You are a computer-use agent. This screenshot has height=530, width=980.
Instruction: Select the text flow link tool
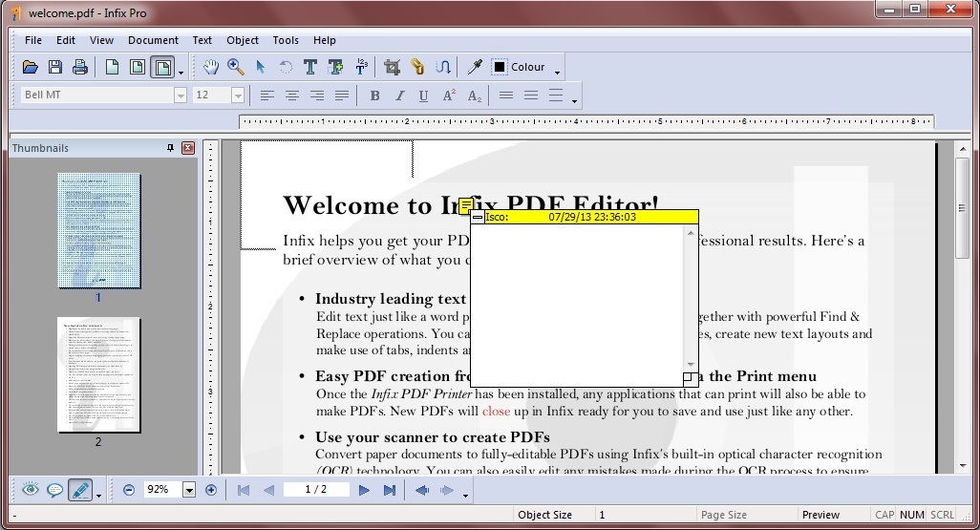[x=443, y=67]
